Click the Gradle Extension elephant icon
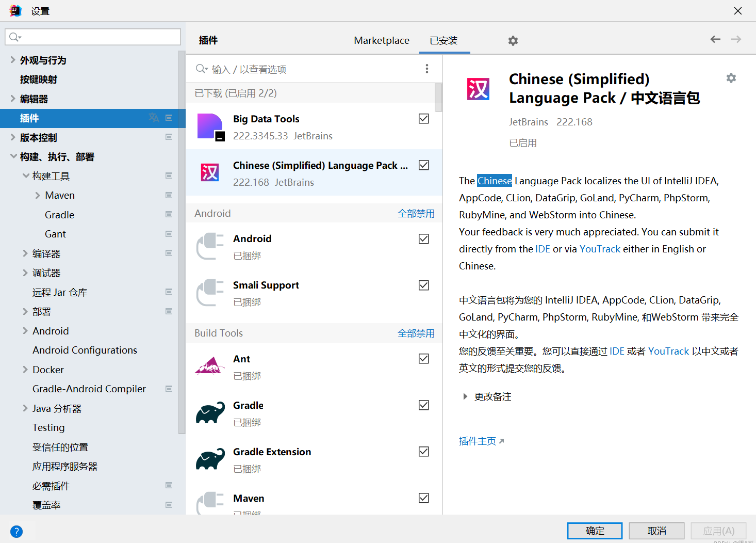The image size is (756, 543). [210, 459]
